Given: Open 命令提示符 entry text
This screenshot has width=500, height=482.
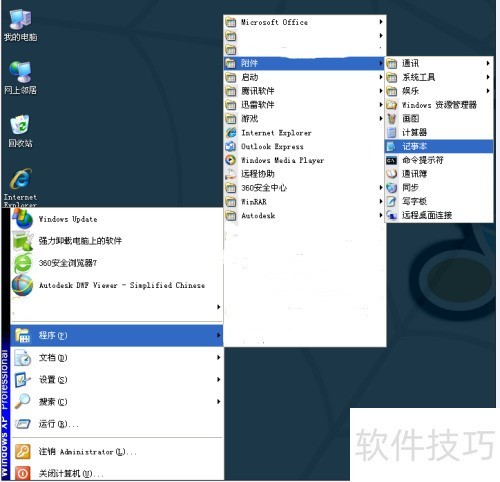Looking at the screenshot, I should (x=423, y=160).
